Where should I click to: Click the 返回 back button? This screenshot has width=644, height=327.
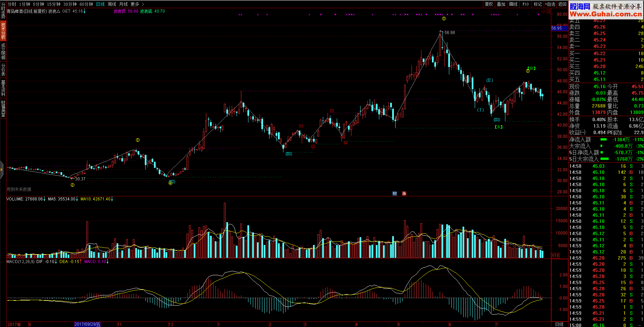(x=562, y=4)
